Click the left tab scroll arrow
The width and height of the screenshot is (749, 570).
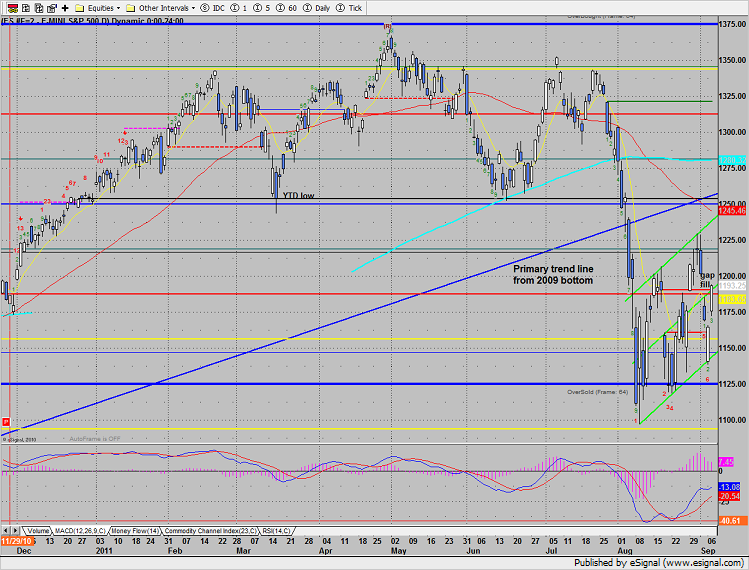point(6,530)
